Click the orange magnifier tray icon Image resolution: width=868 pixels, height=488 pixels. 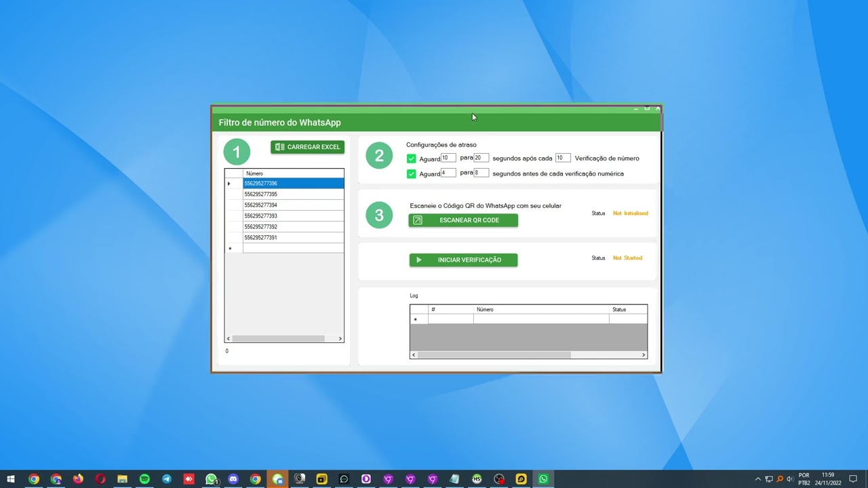click(780, 479)
